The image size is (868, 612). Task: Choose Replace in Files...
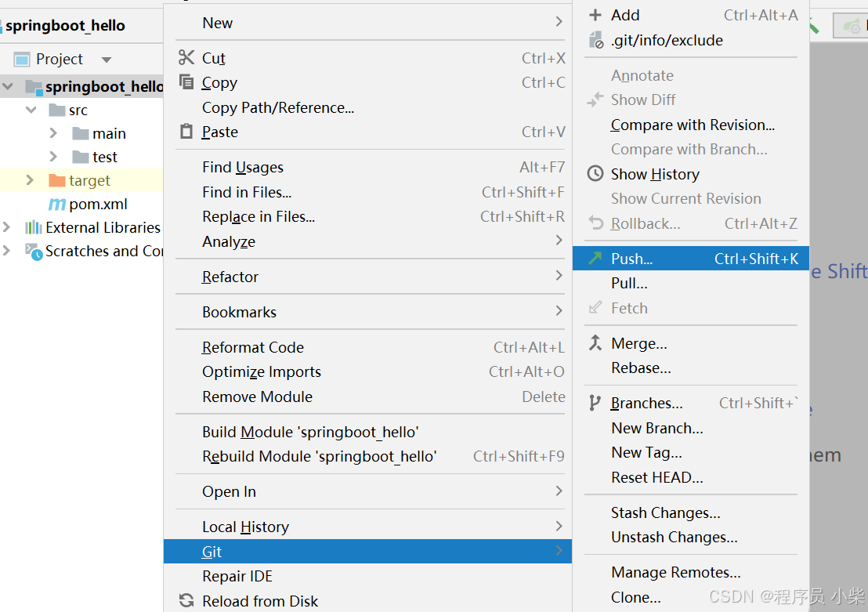pos(368,216)
